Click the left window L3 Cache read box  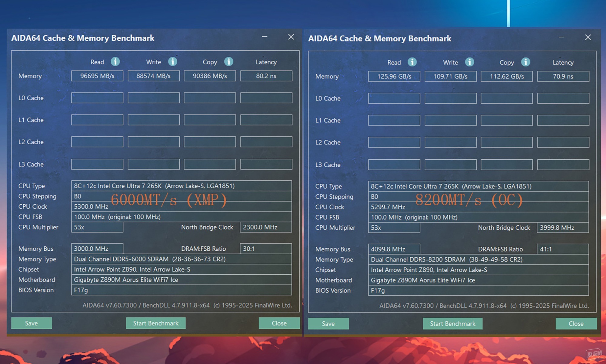(x=97, y=164)
